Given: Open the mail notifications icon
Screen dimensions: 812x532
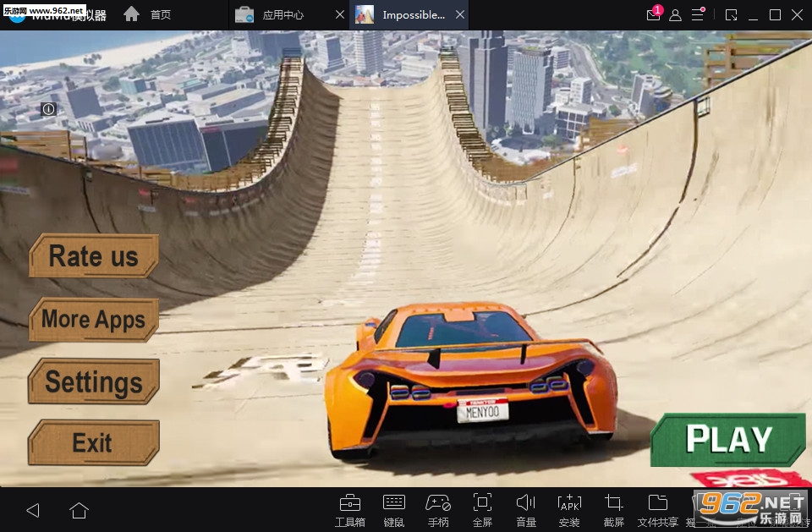Looking at the screenshot, I should (x=653, y=14).
